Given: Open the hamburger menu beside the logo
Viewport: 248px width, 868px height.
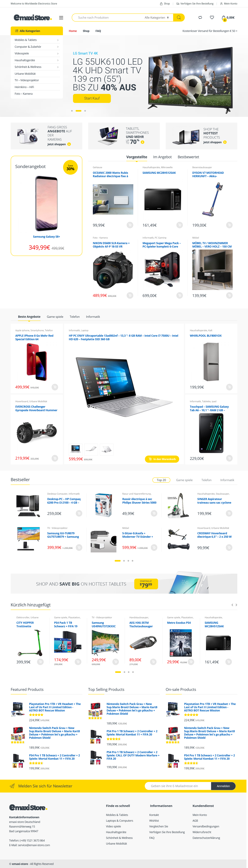Looking at the screenshot, I should click(61, 18).
